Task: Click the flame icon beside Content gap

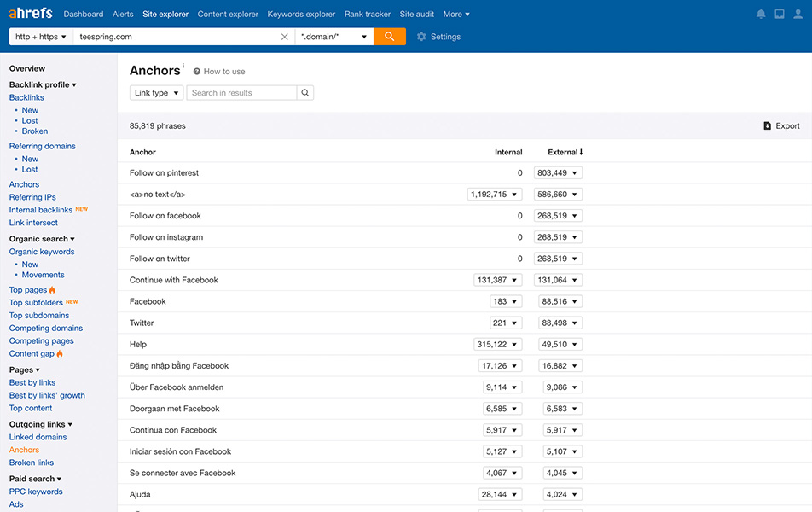Action: click(60, 353)
